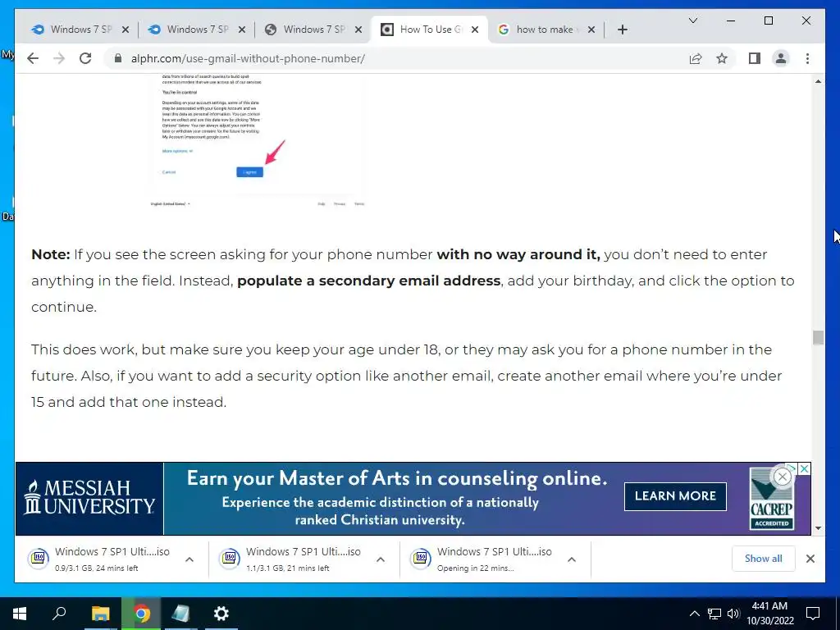Click the scrollbar up arrow
This screenshot has width=840, height=630.
pos(818,81)
